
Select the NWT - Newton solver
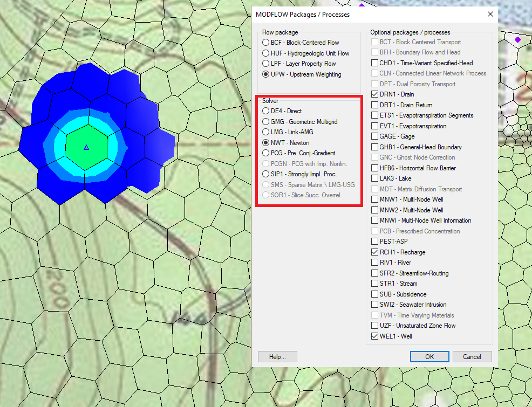(x=266, y=142)
